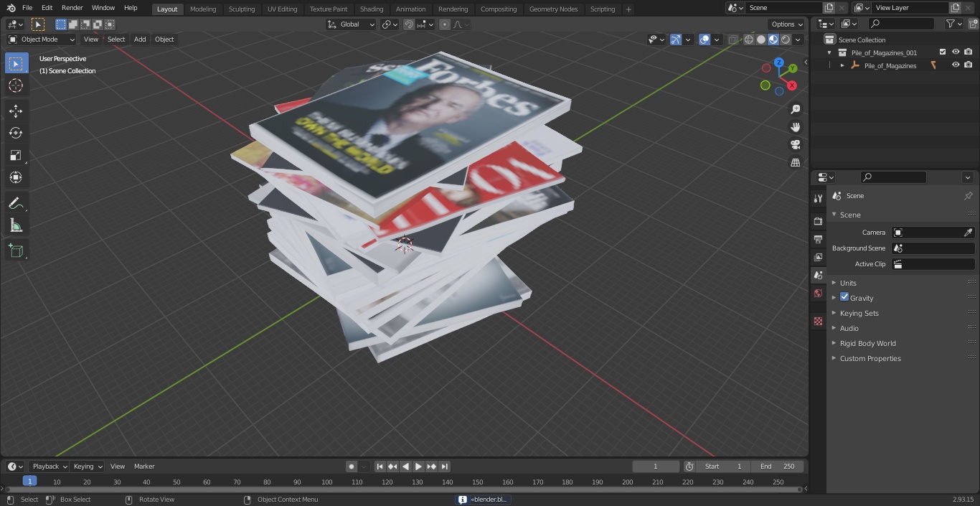Pin the Scene properties with pin icon
Image resolution: width=980 pixels, height=506 pixels.
[968, 196]
